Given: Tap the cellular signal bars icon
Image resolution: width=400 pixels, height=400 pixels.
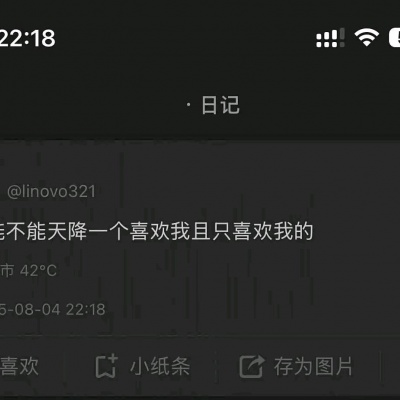Looking at the screenshot, I should (330, 38).
